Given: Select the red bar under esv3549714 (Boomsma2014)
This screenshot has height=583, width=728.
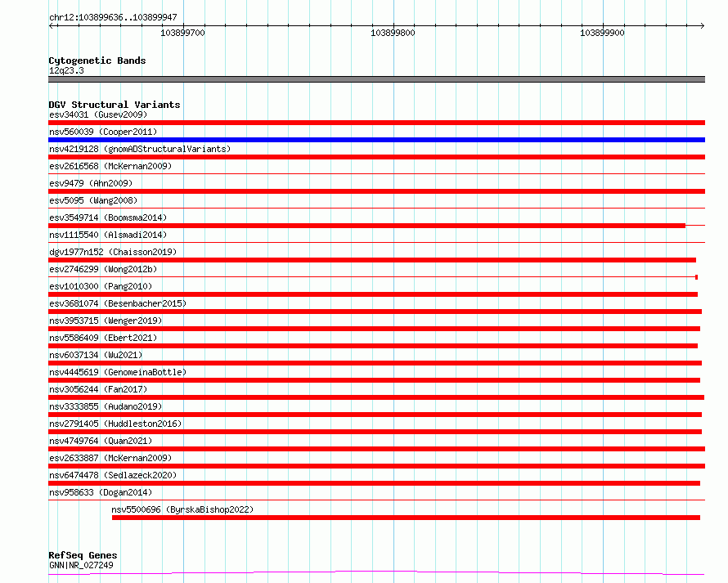Looking at the screenshot, I should click(x=366, y=226).
